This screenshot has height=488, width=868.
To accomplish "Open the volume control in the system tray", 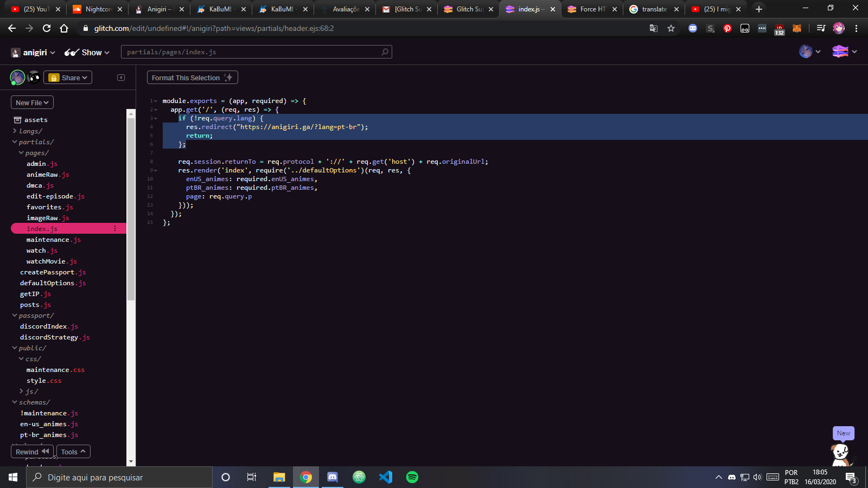I will pyautogui.click(x=757, y=477).
